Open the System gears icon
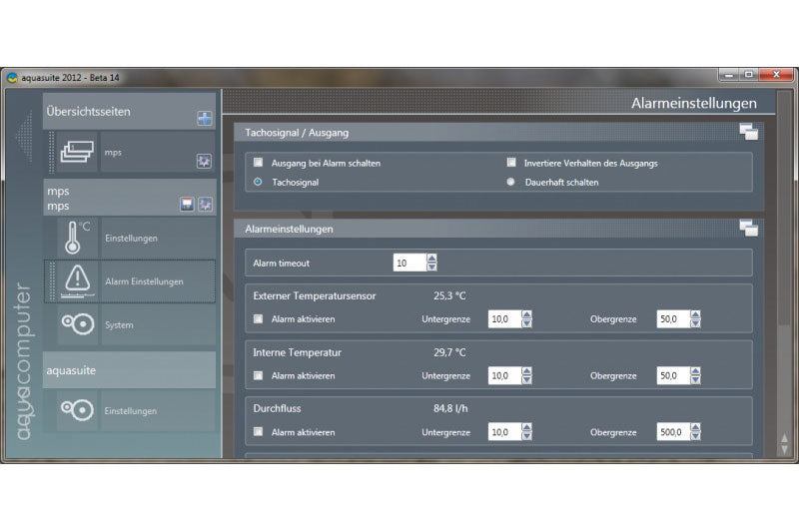This screenshot has height=532, width=799. [x=77, y=324]
